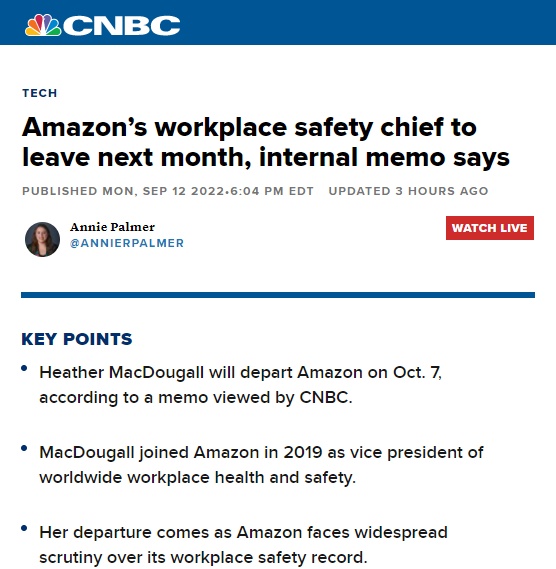Click Annie Palmer's round author photo

point(42,240)
